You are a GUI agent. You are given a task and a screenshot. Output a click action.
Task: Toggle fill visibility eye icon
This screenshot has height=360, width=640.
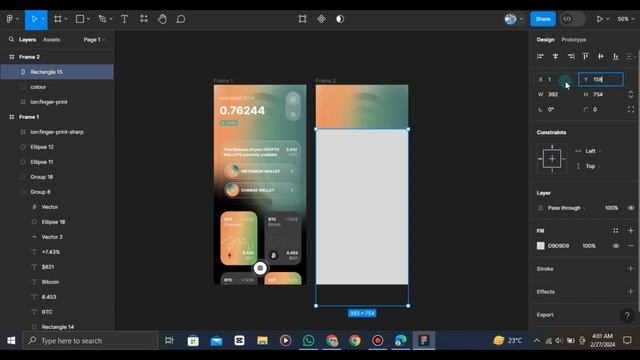[616, 246]
